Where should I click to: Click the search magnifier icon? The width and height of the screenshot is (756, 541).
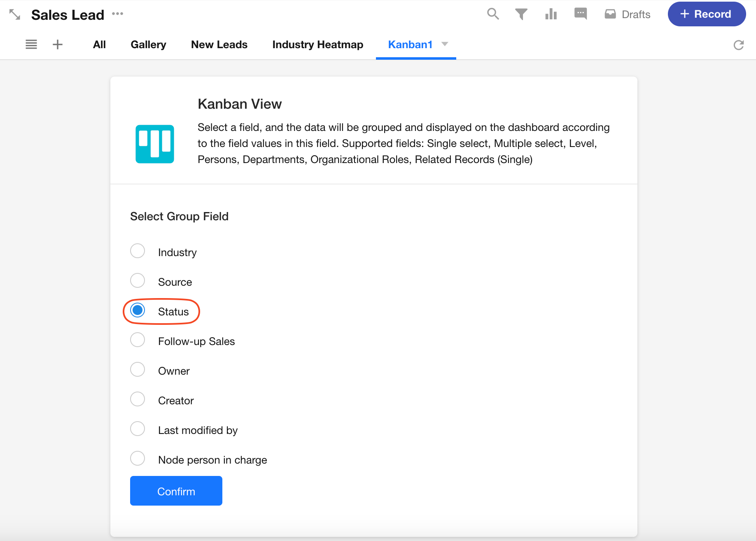[492, 14]
